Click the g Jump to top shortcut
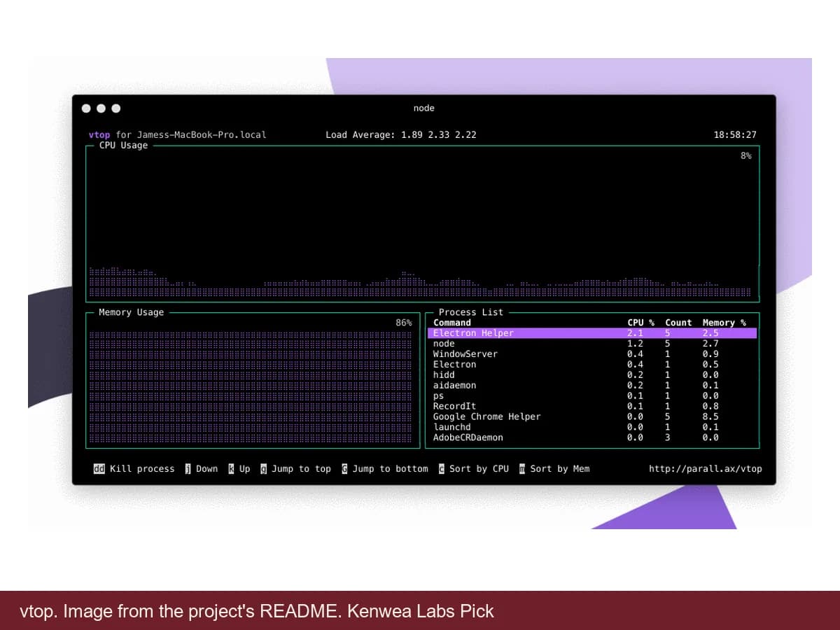Viewport: 840px width, 630px height. (295, 469)
